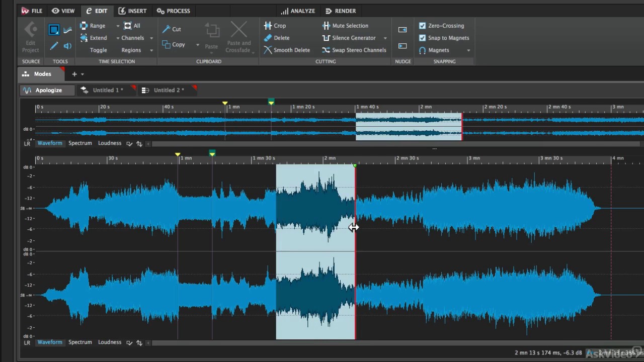This screenshot has height=362, width=644.
Task: Nudge the selection left
Action: point(403,30)
